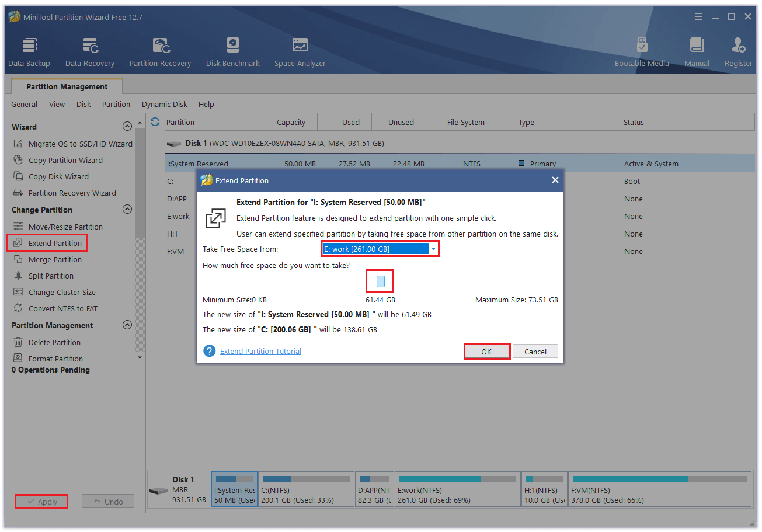Click the Disk 1 MBR label in disk map
Screen dimensions: 762x532
[x=179, y=489]
